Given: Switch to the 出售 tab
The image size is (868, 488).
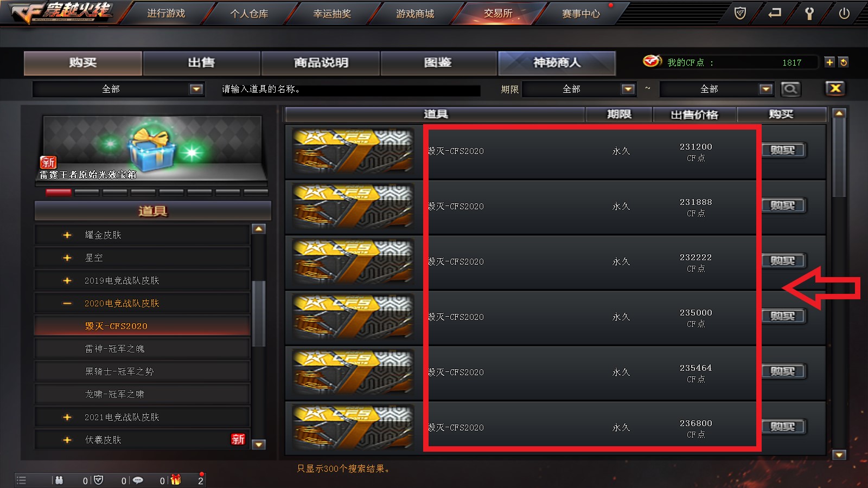Looking at the screenshot, I should [x=201, y=63].
